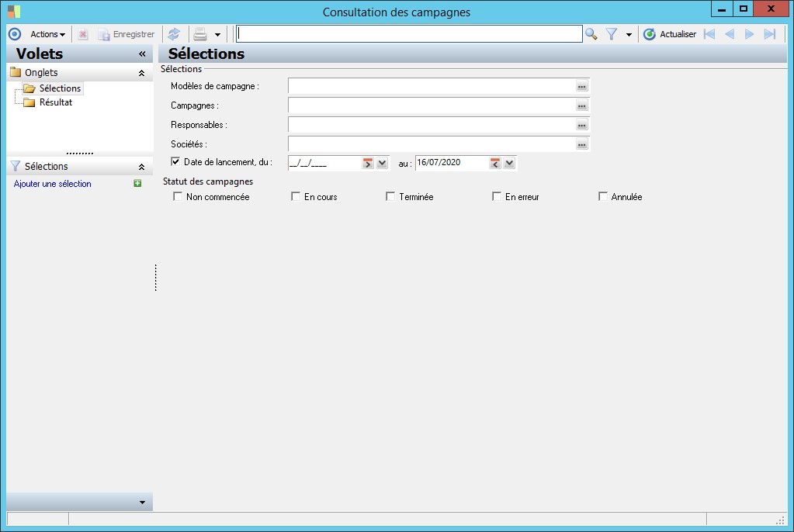794x532 pixels.
Task: Click the refresh arrows toolbar icon
Action: point(174,34)
